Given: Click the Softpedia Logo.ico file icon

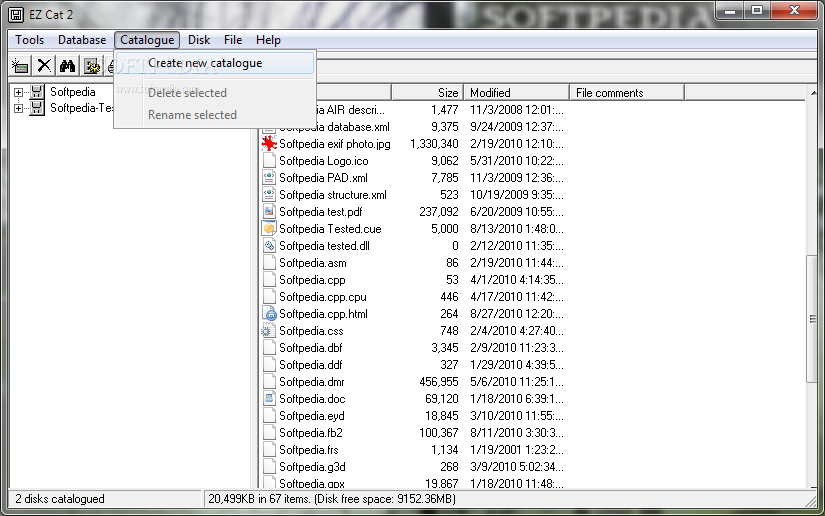Looking at the screenshot, I should pos(269,161).
